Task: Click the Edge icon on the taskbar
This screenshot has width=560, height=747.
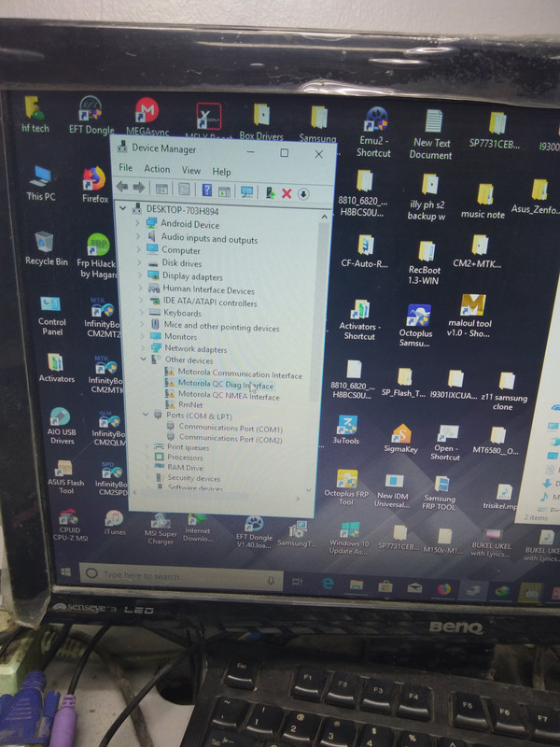Action: [x=328, y=583]
